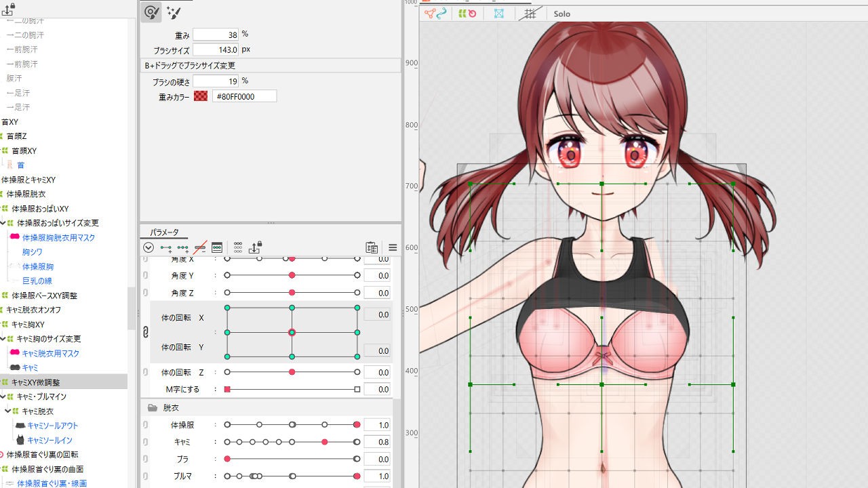The image size is (868, 488).
Task: Switch to the sparkle effect brush tool
Action: tap(174, 12)
